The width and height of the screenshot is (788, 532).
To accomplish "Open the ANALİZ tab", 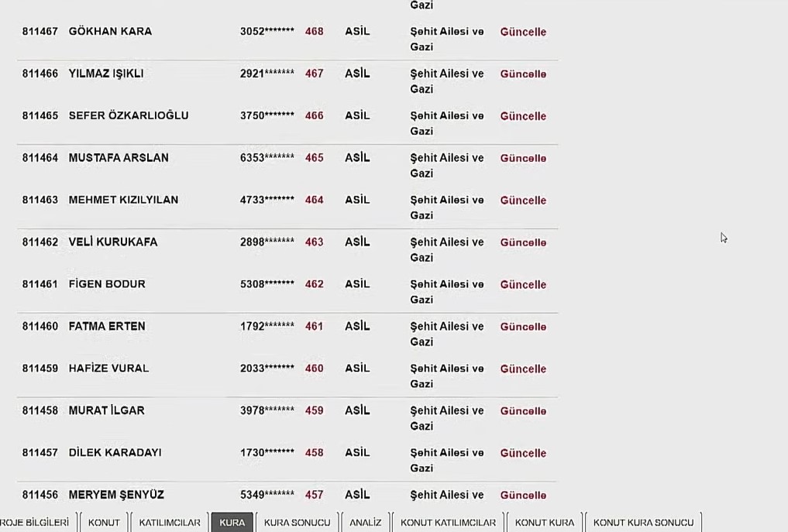I will tap(366, 523).
